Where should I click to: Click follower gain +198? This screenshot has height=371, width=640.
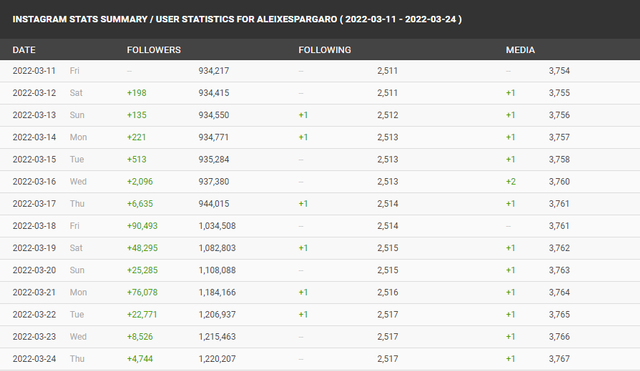137,93
